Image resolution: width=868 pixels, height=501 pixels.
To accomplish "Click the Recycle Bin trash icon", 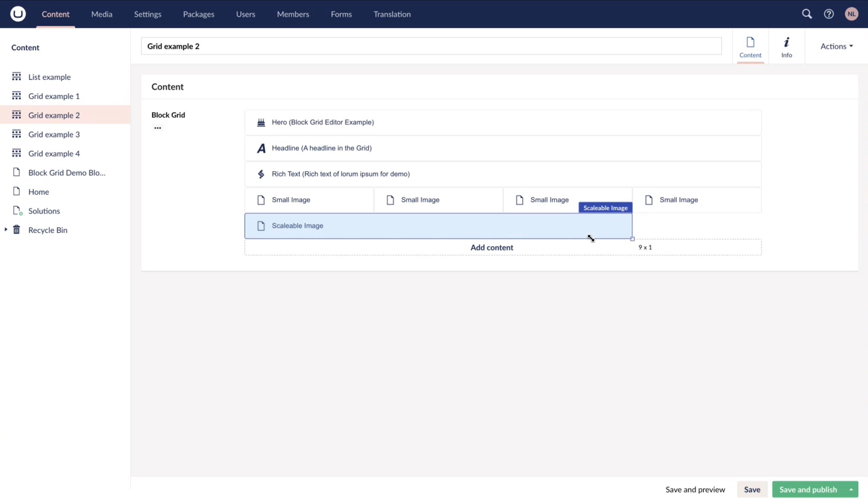I will pyautogui.click(x=16, y=229).
